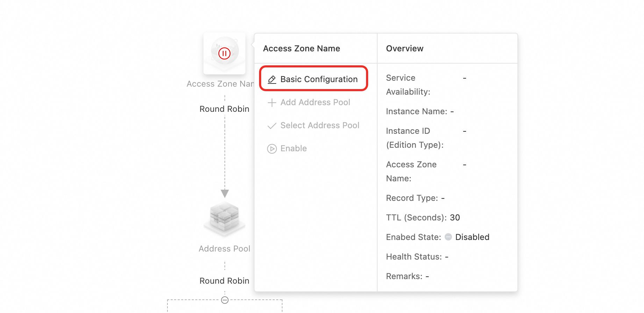Click the Round Robin label above Address Pool
644x313 pixels.
click(224, 109)
